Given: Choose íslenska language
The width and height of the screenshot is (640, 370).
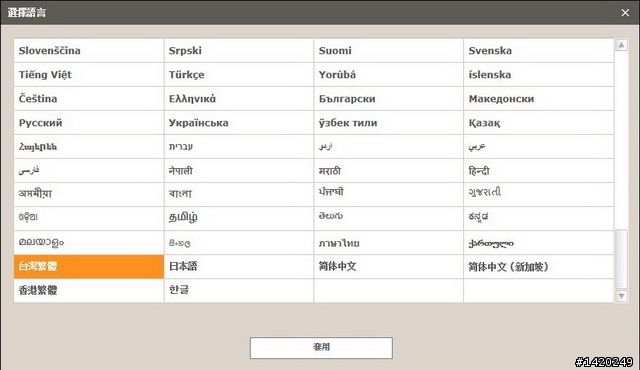Looking at the screenshot, I should point(539,75).
